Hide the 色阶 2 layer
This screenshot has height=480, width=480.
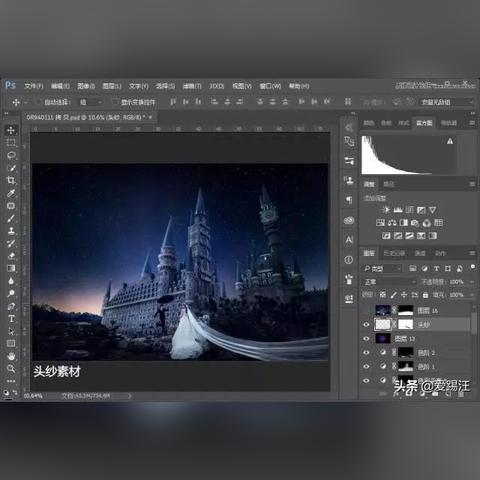(366, 353)
